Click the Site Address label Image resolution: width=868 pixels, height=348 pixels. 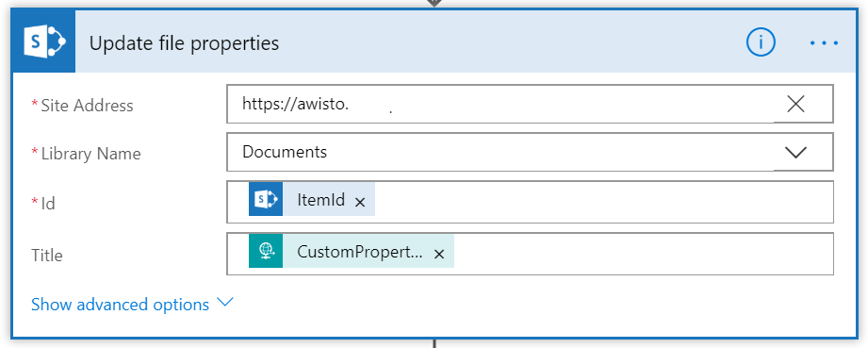(87, 106)
